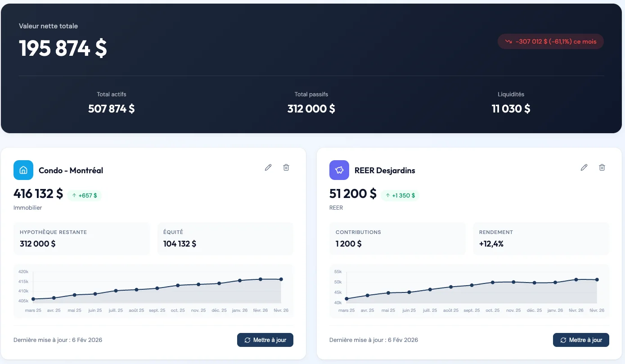This screenshot has width=625, height=364.
Task: Click the Liquidités value 11 030 $
Action: tap(511, 108)
